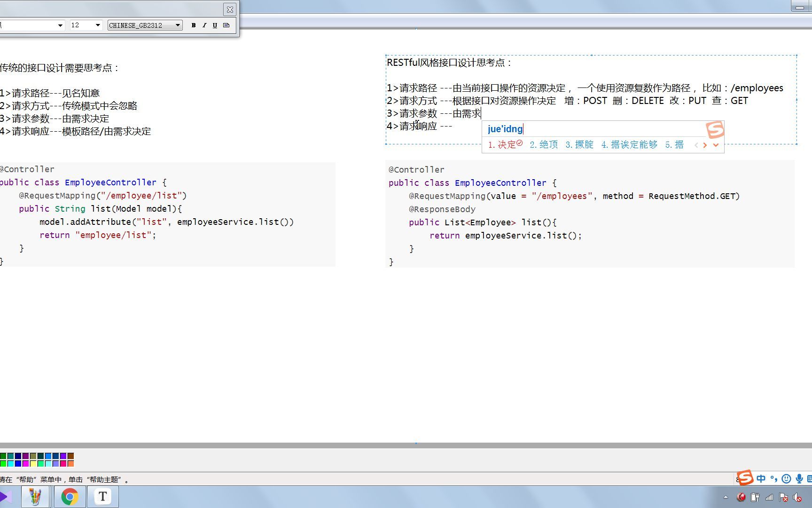Image resolution: width=812 pixels, height=508 pixels.
Task: Choose candidate 4 据诶定能够
Action: coord(629,144)
